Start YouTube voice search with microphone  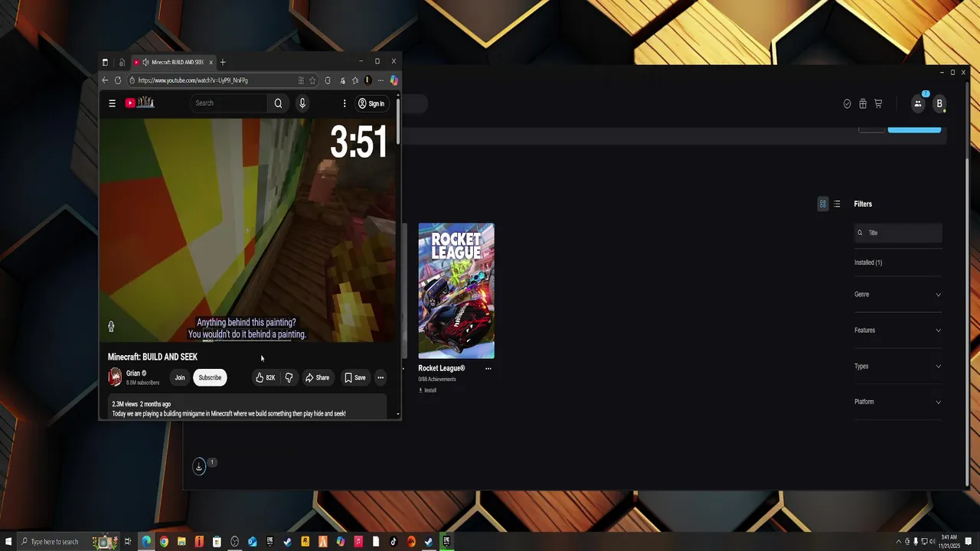(302, 103)
